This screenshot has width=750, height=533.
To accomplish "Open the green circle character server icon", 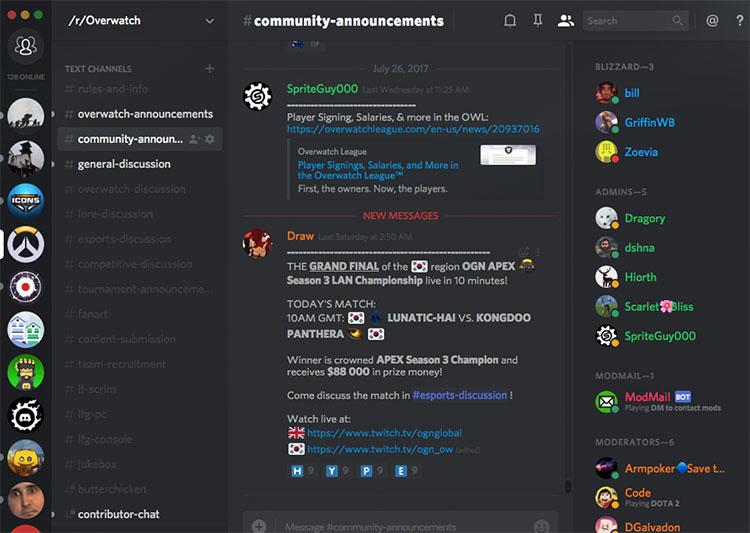I will click(x=25, y=372).
